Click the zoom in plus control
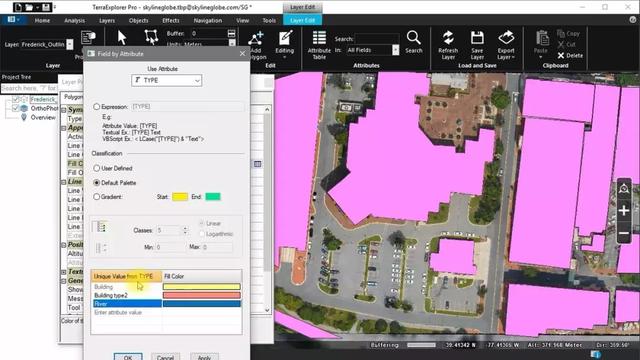640x360 pixels. (x=624, y=211)
